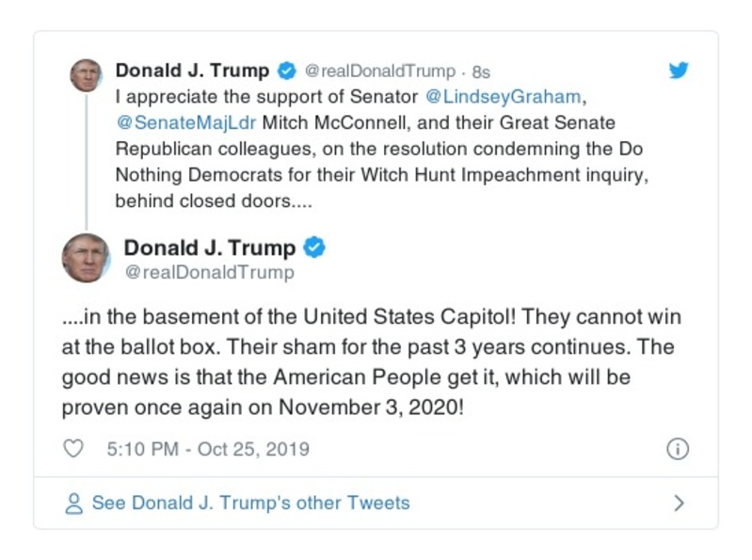Click the 8s timestamp on the top tweet

coord(481,72)
